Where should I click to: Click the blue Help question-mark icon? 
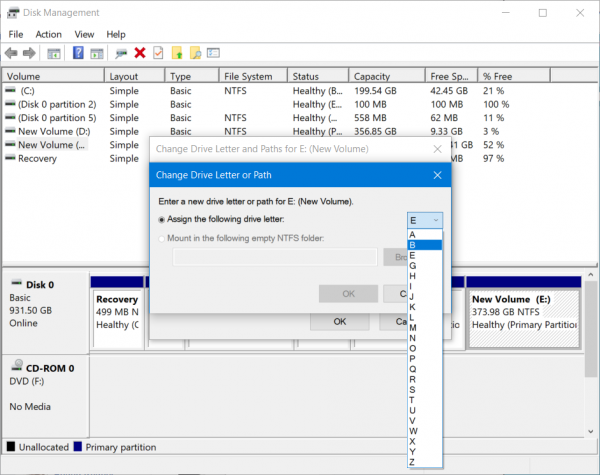[x=77, y=53]
